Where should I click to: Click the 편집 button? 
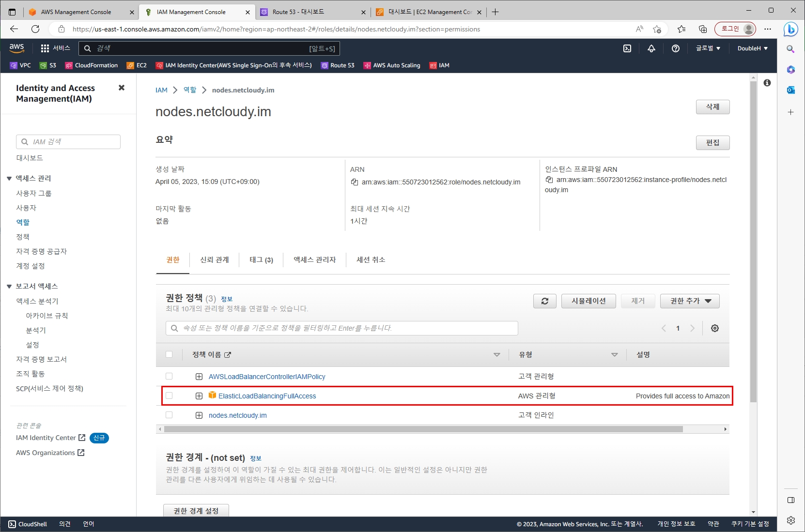(x=712, y=143)
